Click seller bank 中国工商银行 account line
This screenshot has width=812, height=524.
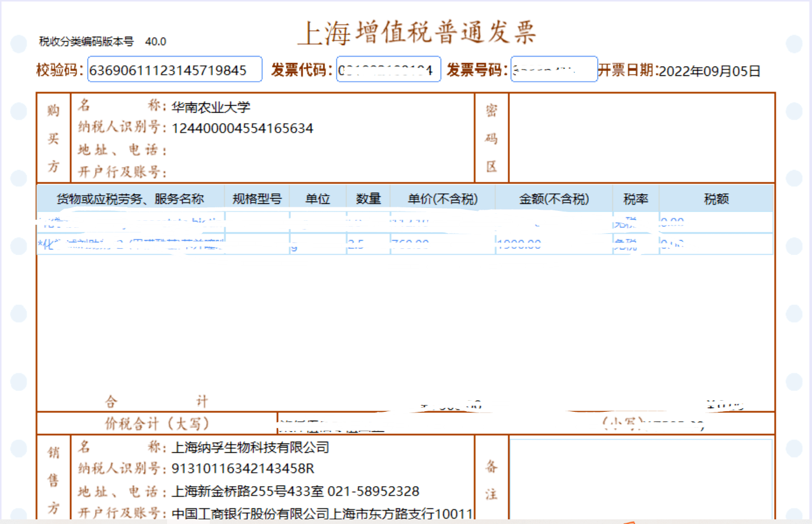click(x=321, y=513)
